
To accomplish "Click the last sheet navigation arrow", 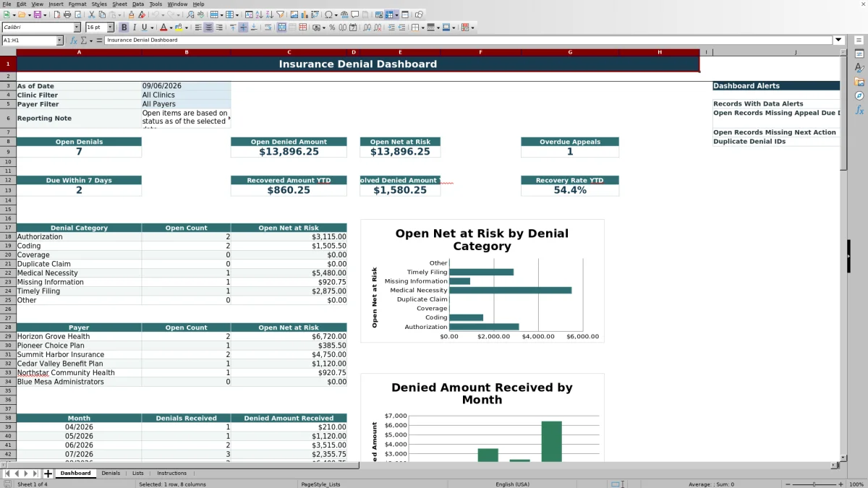I will [35, 474].
